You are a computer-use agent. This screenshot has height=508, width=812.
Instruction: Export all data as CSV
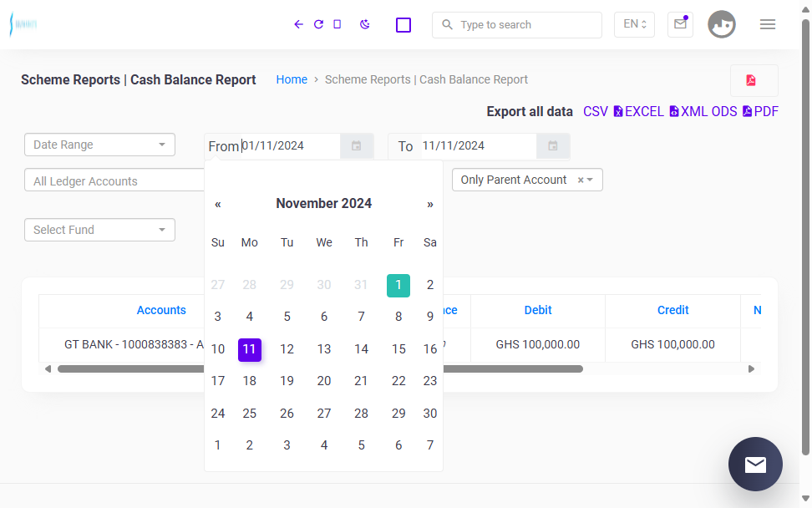click(595, 112)
